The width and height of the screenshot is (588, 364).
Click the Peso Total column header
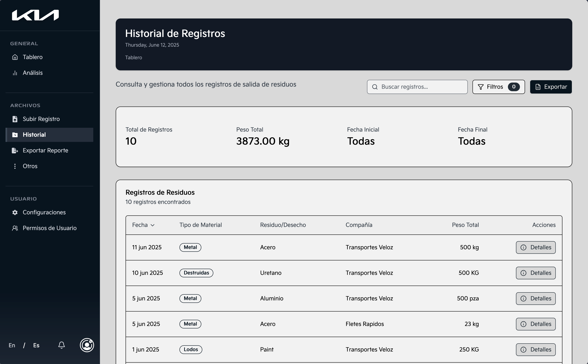(x=465, y=225)
